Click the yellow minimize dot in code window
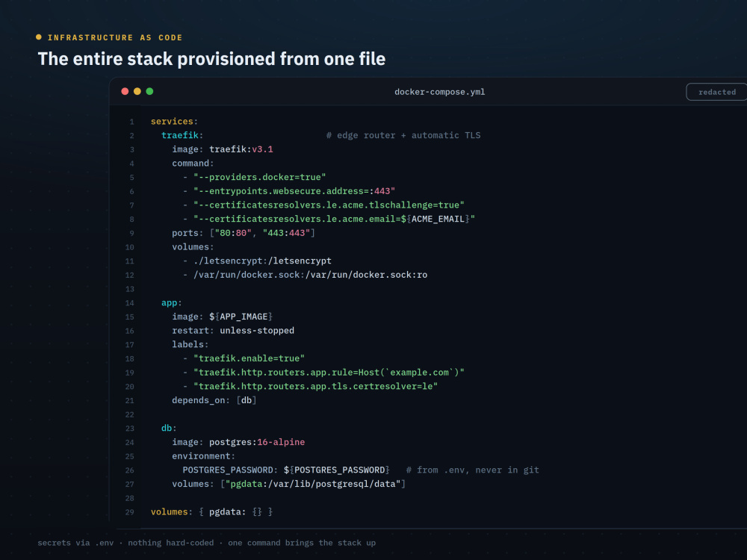This screenshot has height=560, width=747. tap(137, 91)
